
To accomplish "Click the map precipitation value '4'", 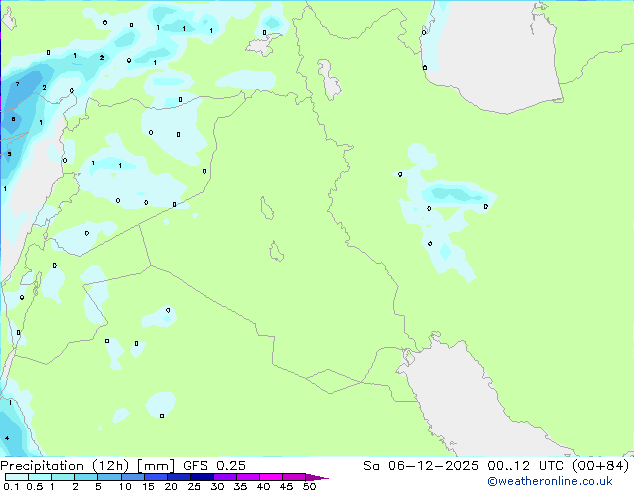I will pos(7,438).
